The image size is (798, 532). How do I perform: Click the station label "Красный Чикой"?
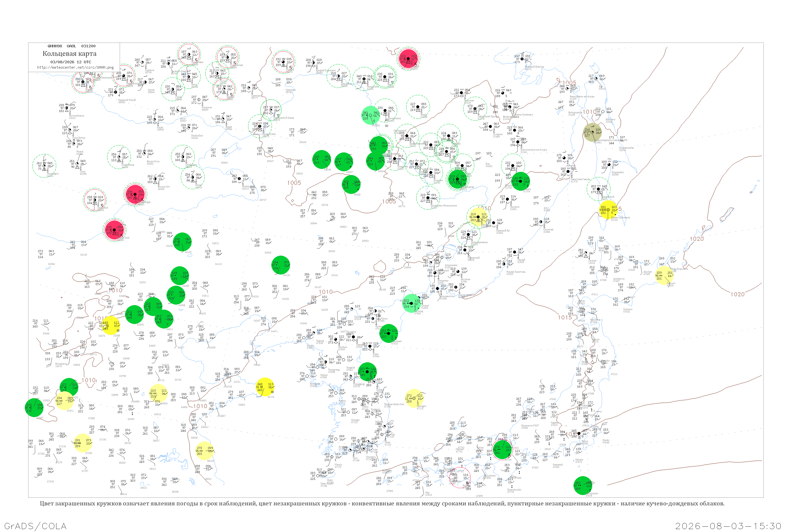127,100
